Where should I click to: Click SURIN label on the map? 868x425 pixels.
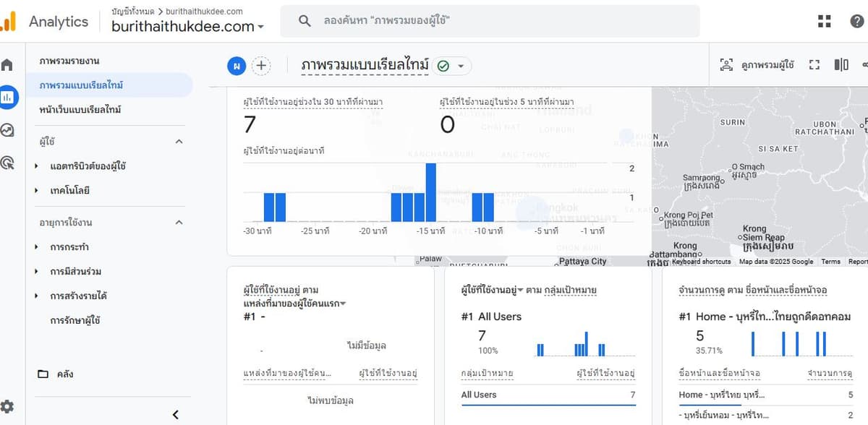732,123
